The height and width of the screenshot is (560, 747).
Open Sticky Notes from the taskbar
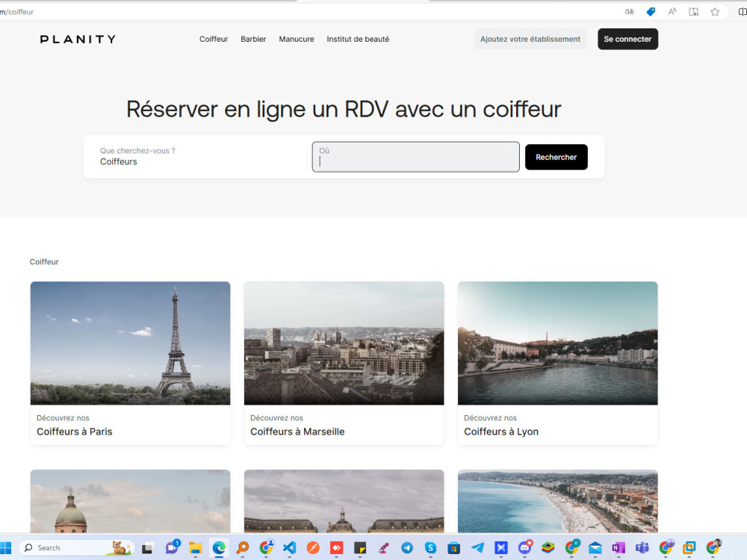[x=360, y=548]
